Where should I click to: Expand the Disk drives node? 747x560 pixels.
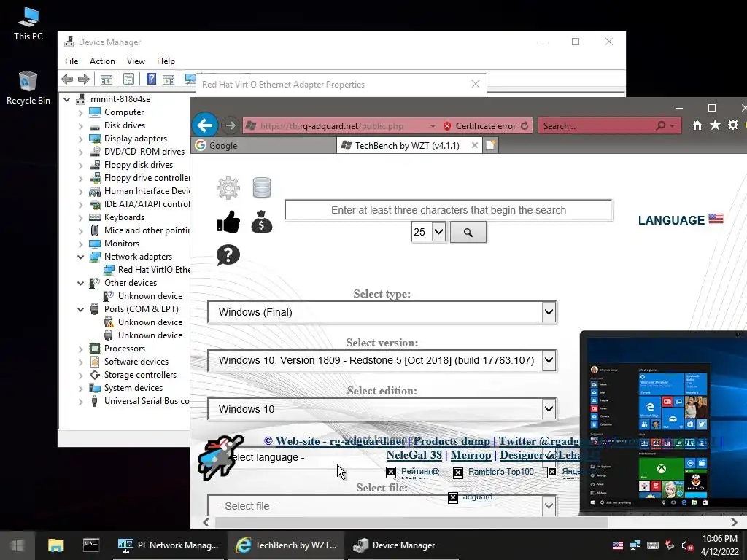click(x=80, y=125)
